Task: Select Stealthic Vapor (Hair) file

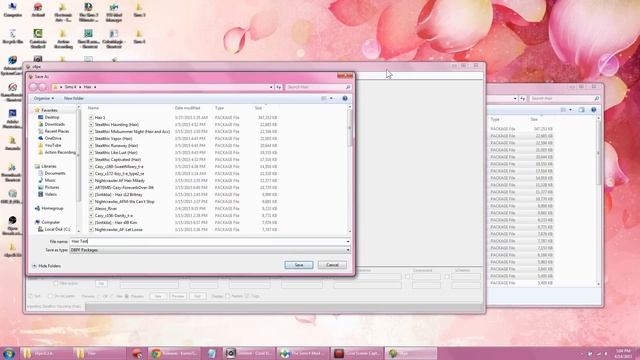Action: 113,138
